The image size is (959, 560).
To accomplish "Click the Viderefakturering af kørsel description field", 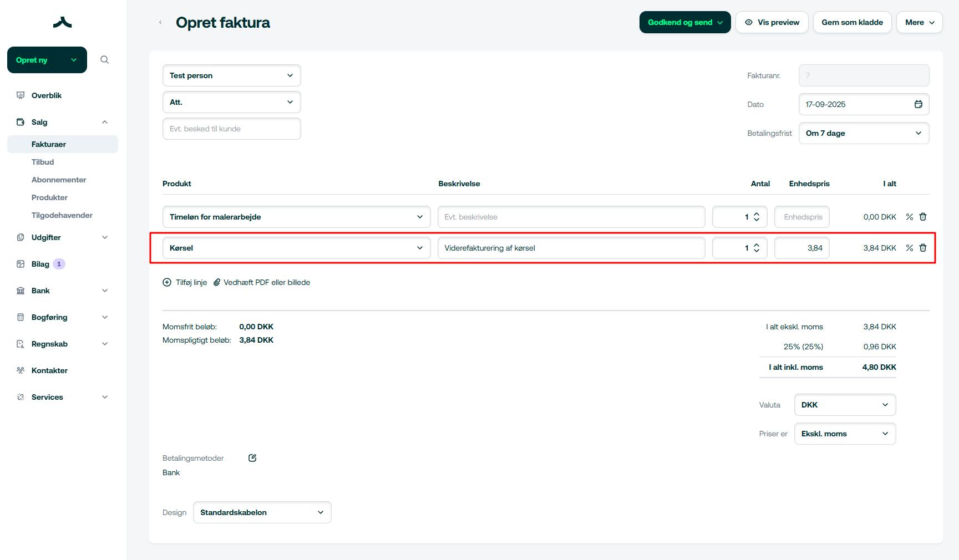I will coord(571,248).
